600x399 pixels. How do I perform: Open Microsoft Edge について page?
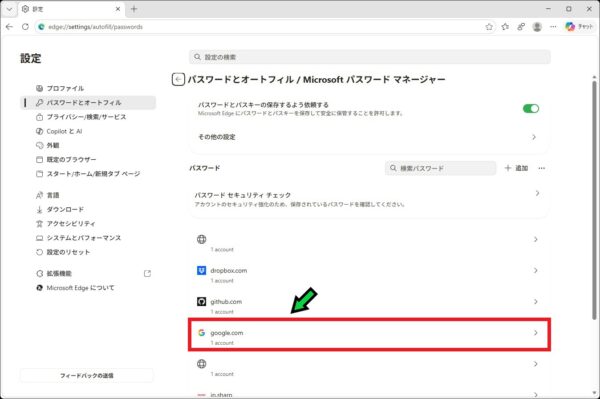[88, 288]
